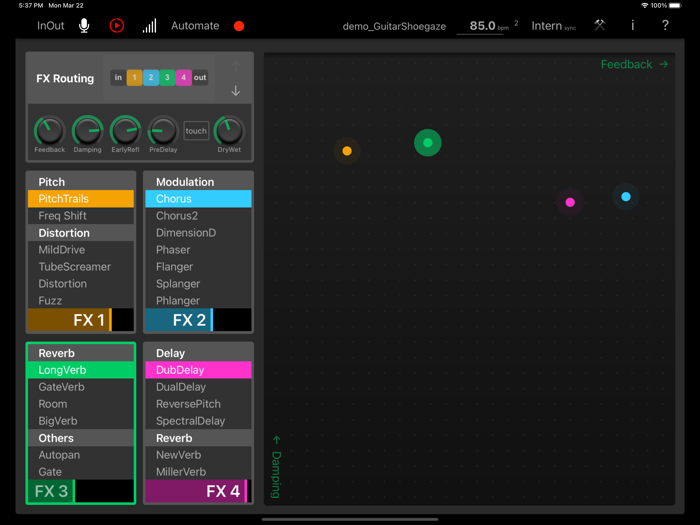Adjust the Damping knob

click(88, 131)
